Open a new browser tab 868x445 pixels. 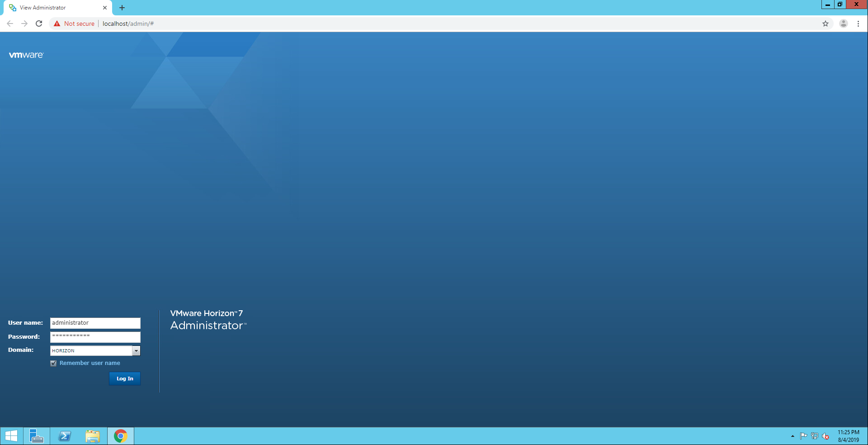tap(122, 8)
